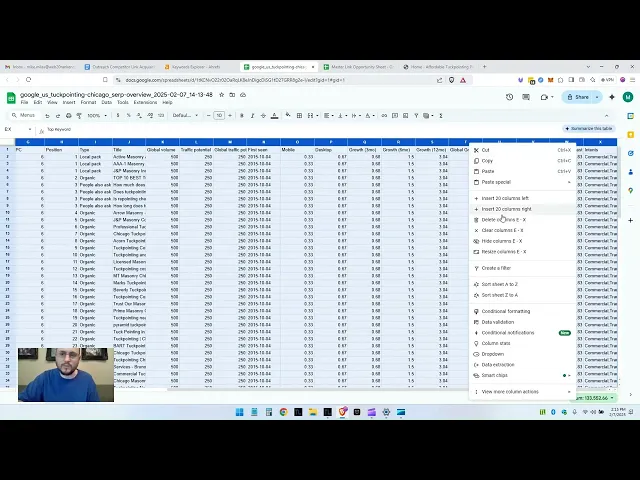Open the font family dropdown
The width and height of the screenshot is (640, 480).
185,116
